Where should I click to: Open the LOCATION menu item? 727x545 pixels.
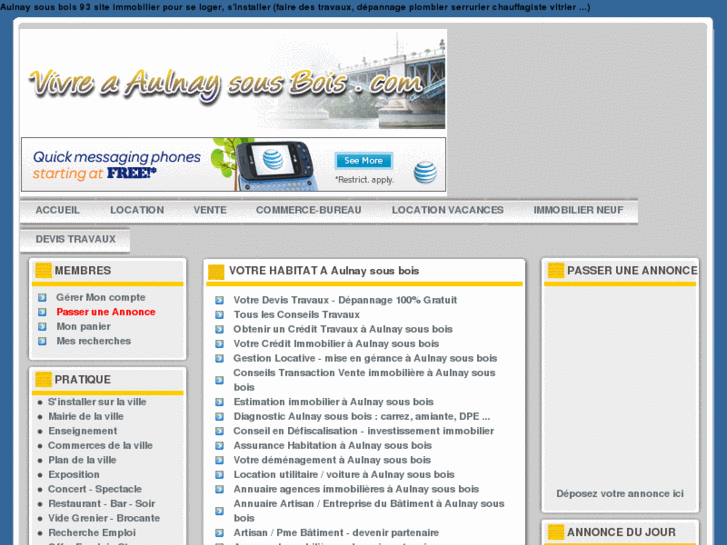(x=137, y=210)
